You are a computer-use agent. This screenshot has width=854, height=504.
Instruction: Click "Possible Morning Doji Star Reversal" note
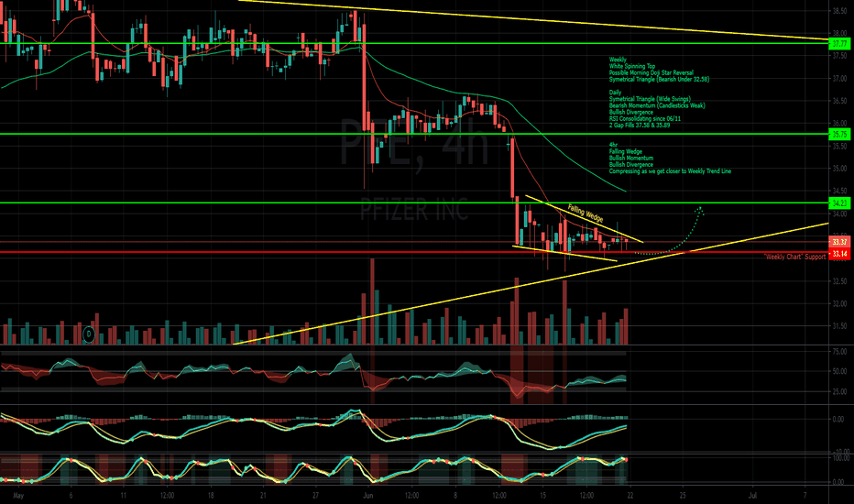pos(651,72)
